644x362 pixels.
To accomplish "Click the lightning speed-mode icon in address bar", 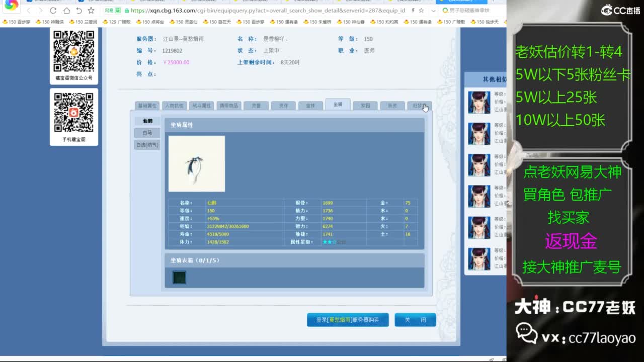I will click(413, 11).
